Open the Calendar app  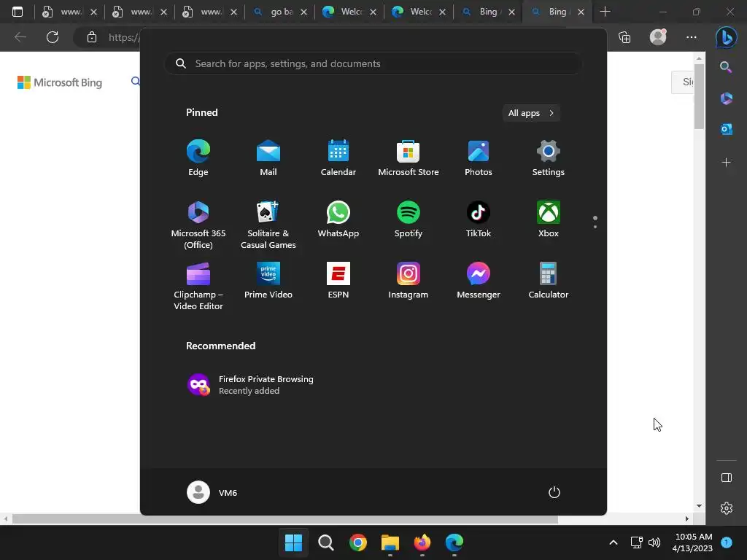pyautogui.click(x=338, y=158)
